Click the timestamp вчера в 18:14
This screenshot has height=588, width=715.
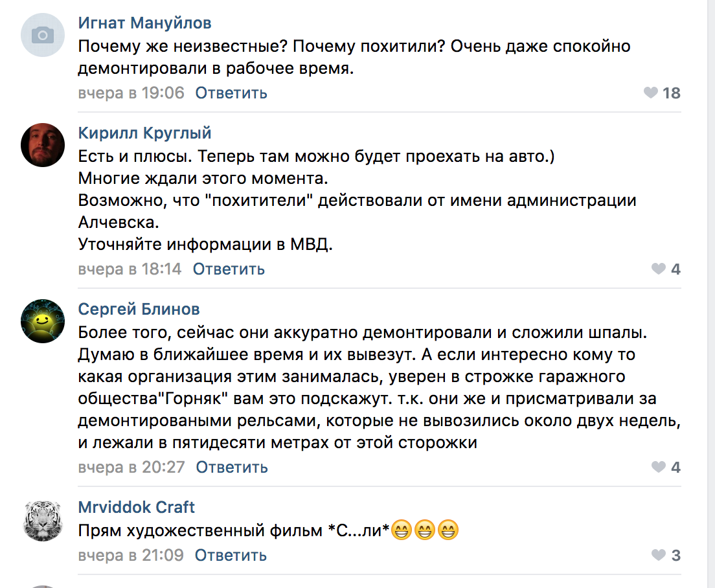click(130, 269)
